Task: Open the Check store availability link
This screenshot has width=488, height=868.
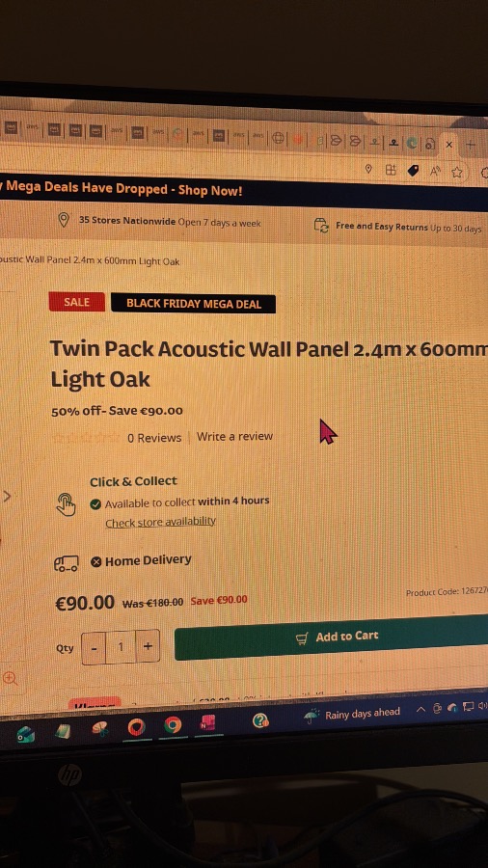Action: [160, 522]
